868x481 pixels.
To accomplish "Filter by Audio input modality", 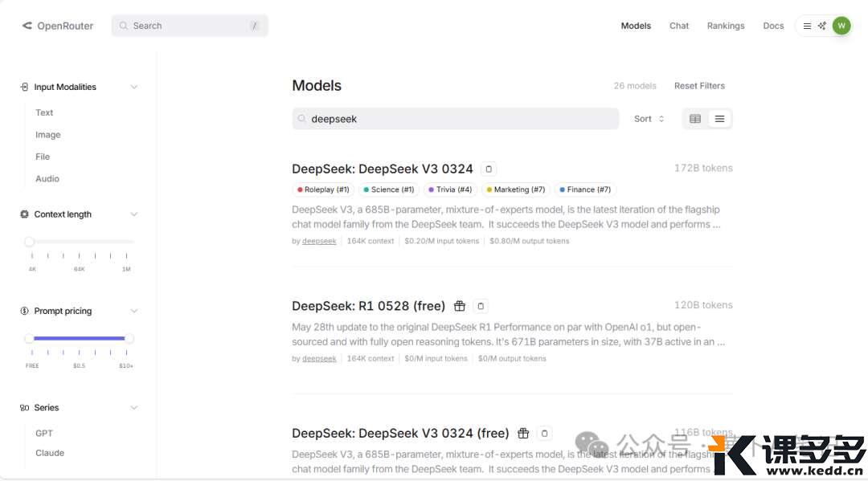I will [x=47, y=179].
